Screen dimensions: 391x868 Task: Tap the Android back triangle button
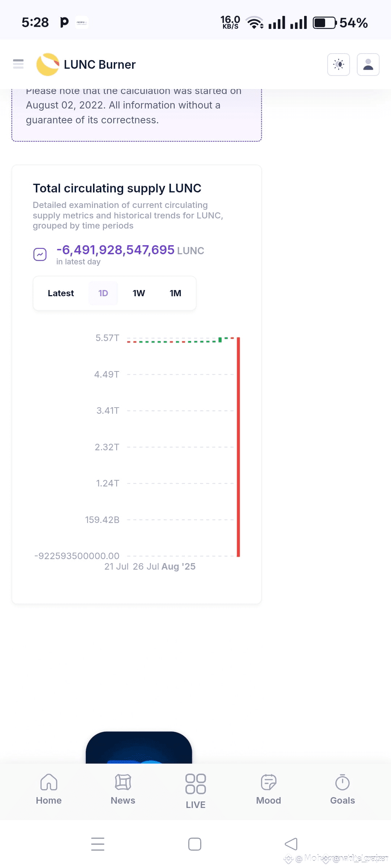(x=291, y=844)
